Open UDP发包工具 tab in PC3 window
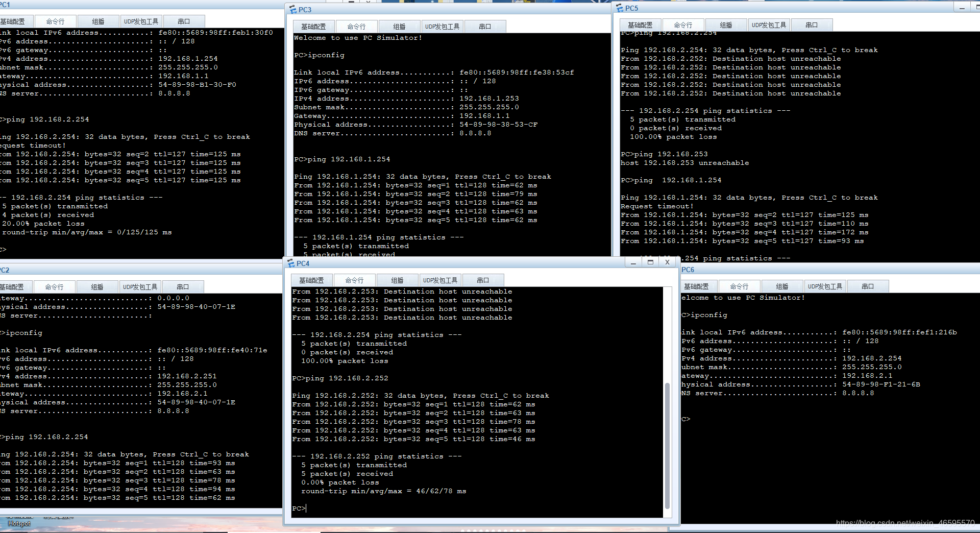 point(443,27)
